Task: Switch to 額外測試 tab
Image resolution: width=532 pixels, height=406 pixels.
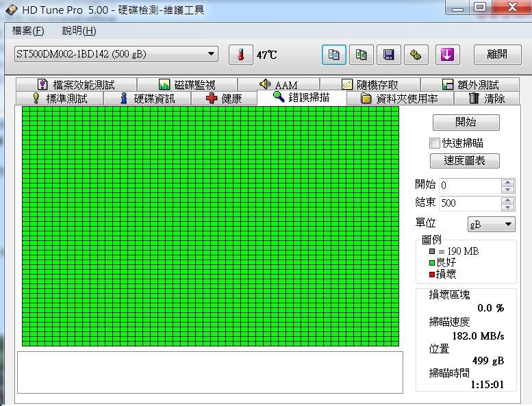Action: click(470, 84)
